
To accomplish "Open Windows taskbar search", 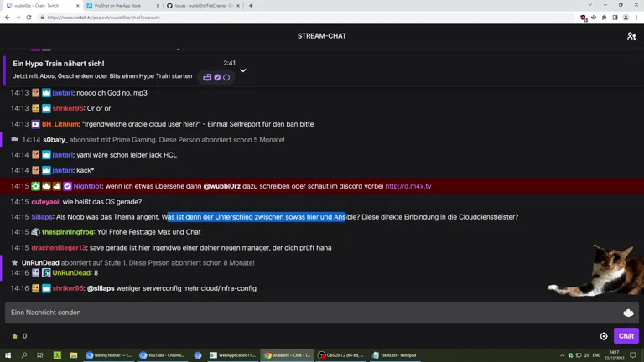I will point(23,355).
